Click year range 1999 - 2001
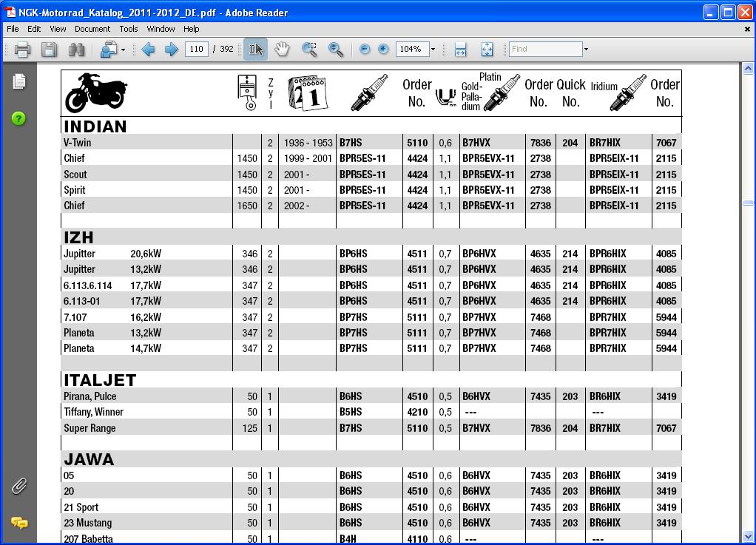The height and width of the screenshot is (545, 756). point(308,158)
